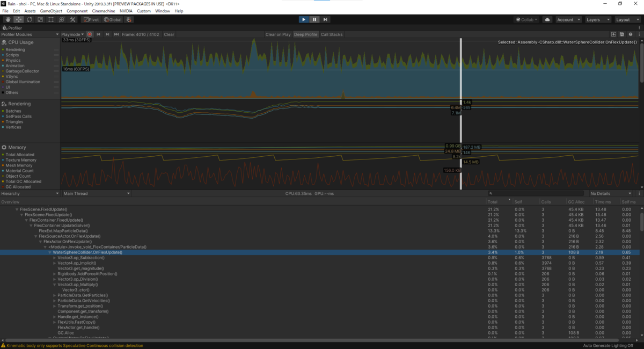Click the hierarchy search field
The image size is (644, 349).
coord(536,193)
